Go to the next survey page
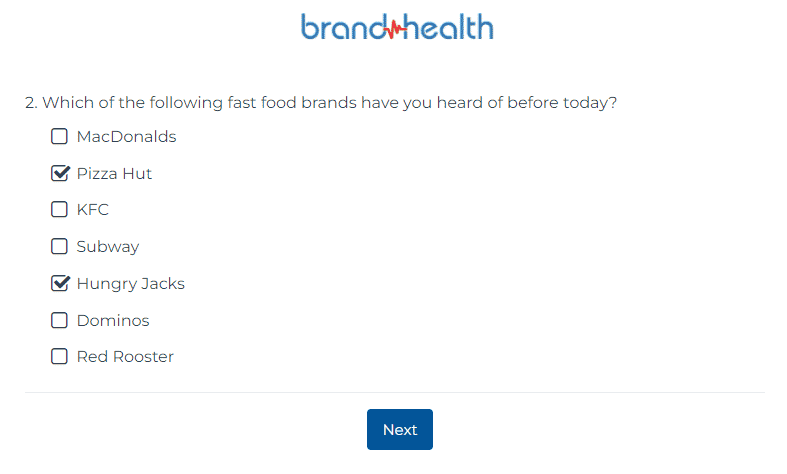 pyautogui.click(x=400, y=429)
